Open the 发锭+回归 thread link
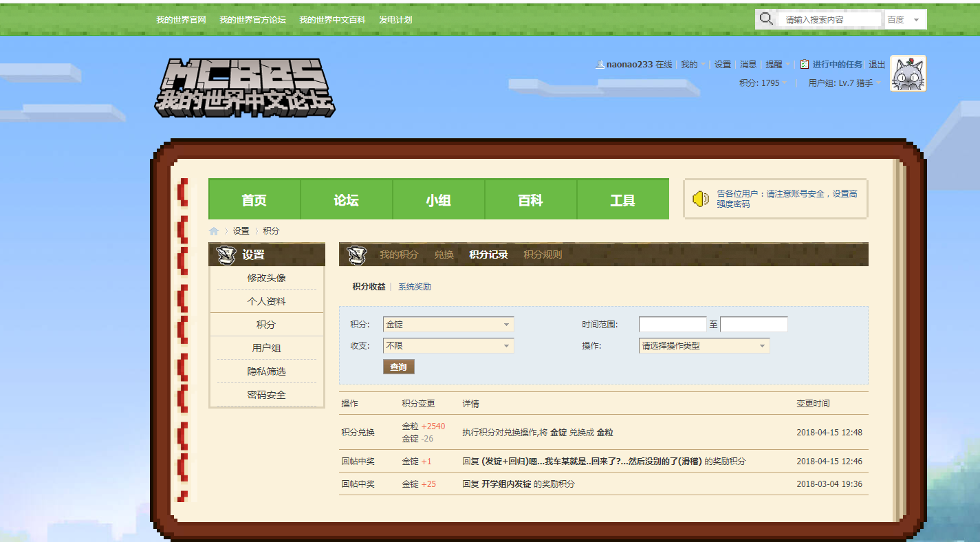The width and height of the screenshot is (980, 542). tap(591, 462)
